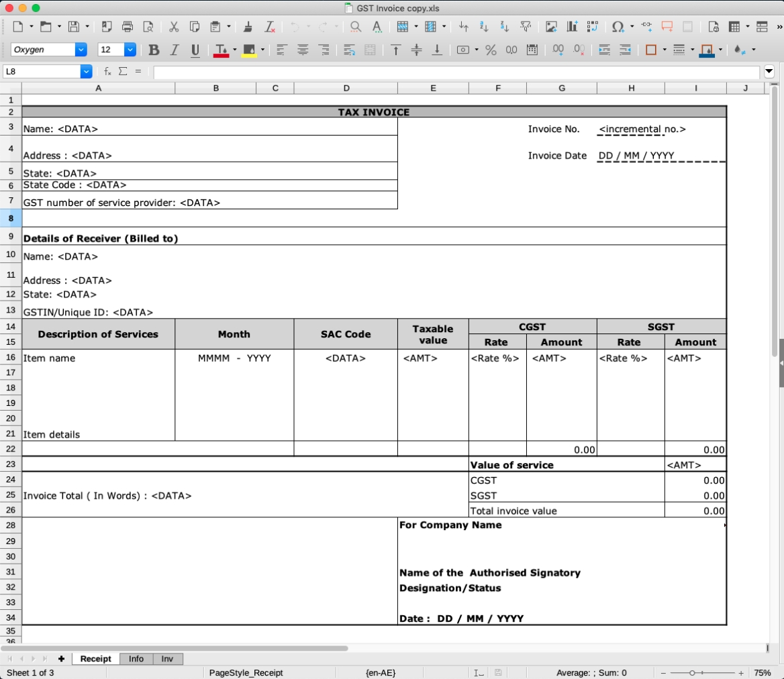Toggle Underline formatting
784x679 pixels.
tap(195, 50)
